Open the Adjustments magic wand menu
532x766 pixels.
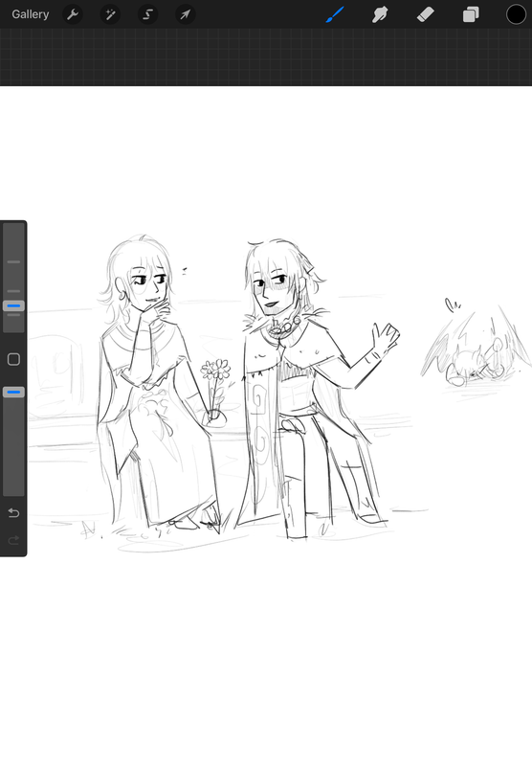[x=110, y=14]
